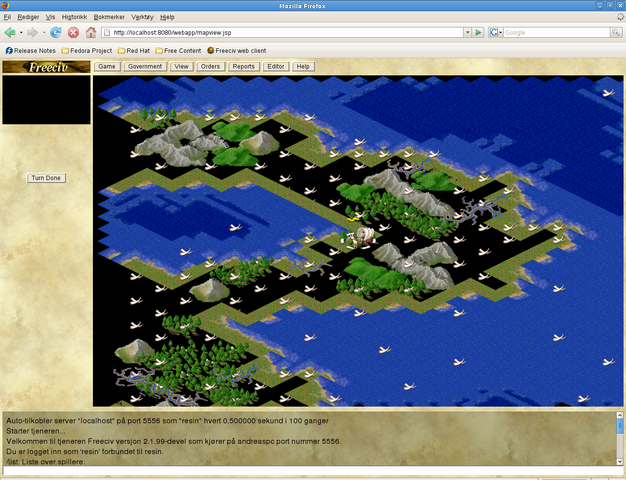Click the Firefox activity throbber icon
Image resolution: width=626 pixels, height=480 pixels.
[620, 17]
